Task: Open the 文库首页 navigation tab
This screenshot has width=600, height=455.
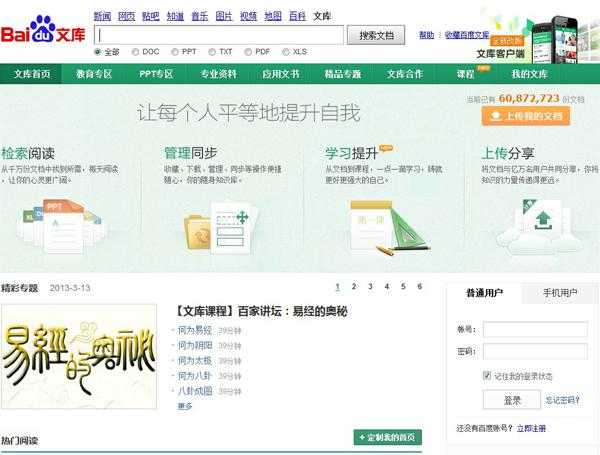Action: point(32,74)
